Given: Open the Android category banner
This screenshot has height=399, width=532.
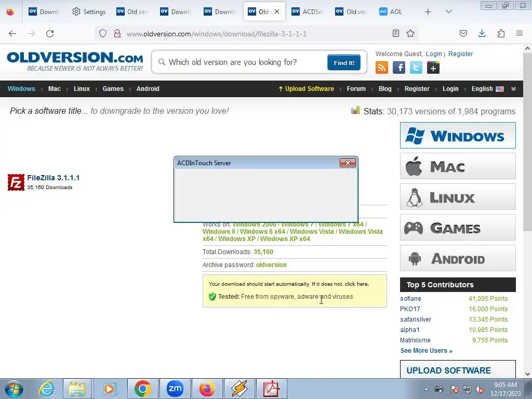Looking at the screenshot, I should (458, 258).
